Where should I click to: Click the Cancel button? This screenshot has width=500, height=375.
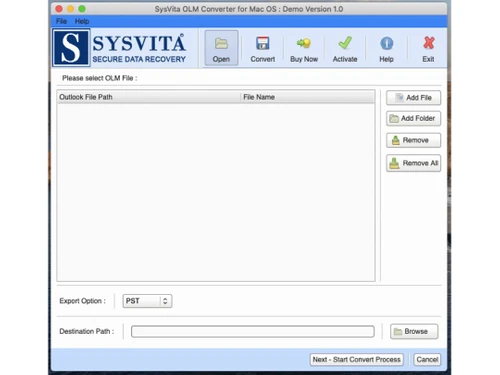click(427, 360)
